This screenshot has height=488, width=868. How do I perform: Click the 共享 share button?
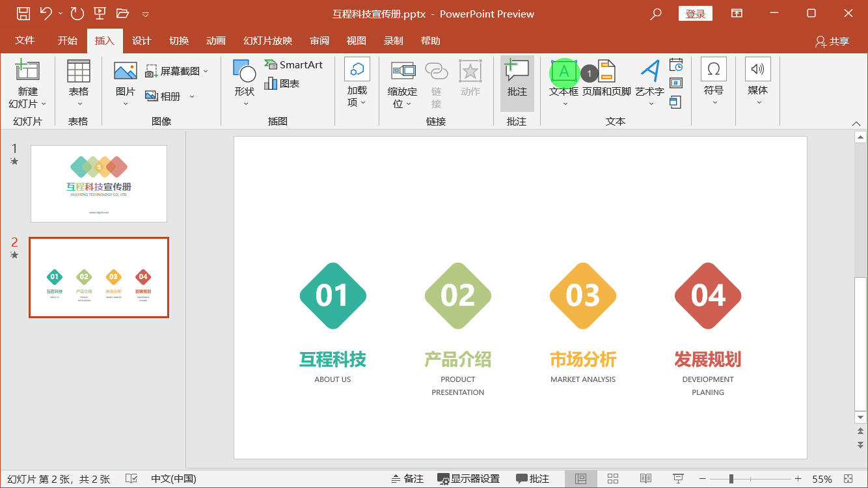coord(832,41)
